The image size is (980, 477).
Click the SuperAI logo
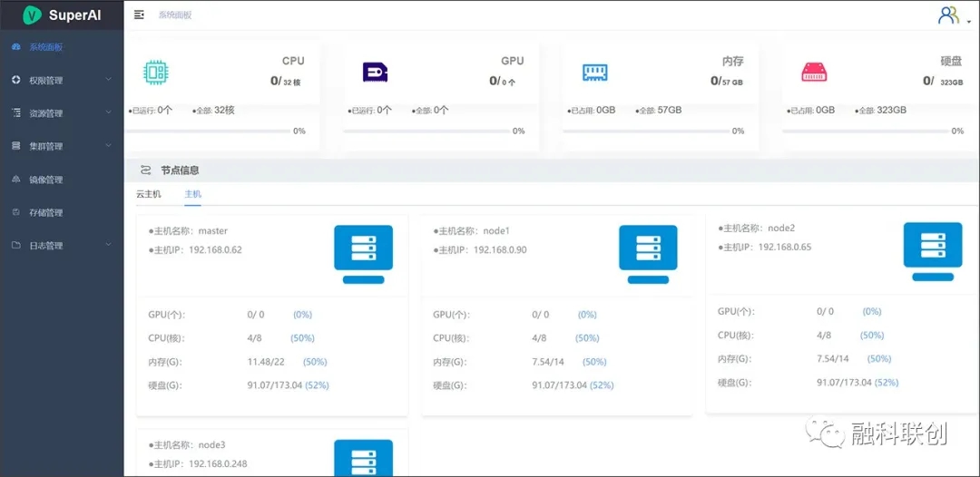pos(62,15)
